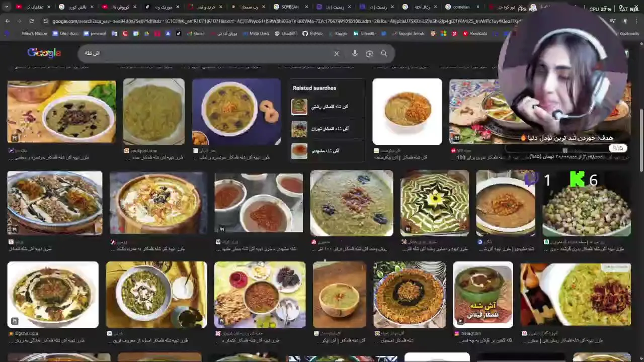Open the Pinterest bookmark icon
The width and height of the screenshot is (644, 362).
454,34
